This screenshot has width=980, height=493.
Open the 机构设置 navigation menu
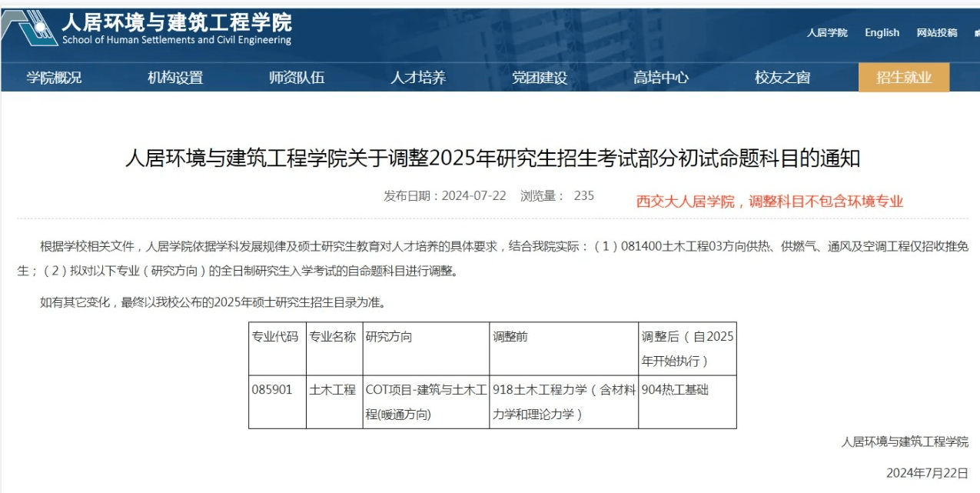pyautogui.click(x=175, y=78)
